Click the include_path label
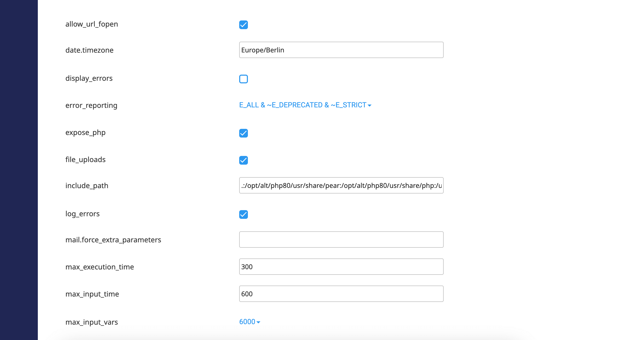 [x=87, y=186]
